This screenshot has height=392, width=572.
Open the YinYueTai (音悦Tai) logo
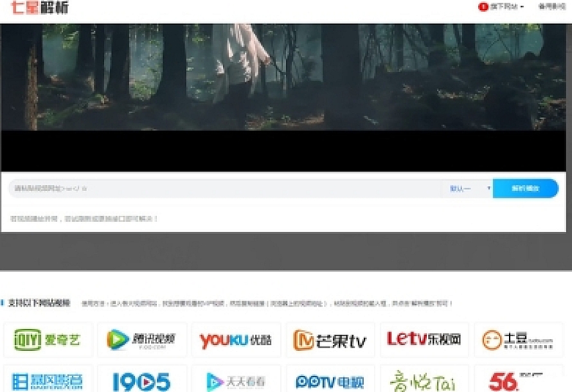tap(424, 380)
